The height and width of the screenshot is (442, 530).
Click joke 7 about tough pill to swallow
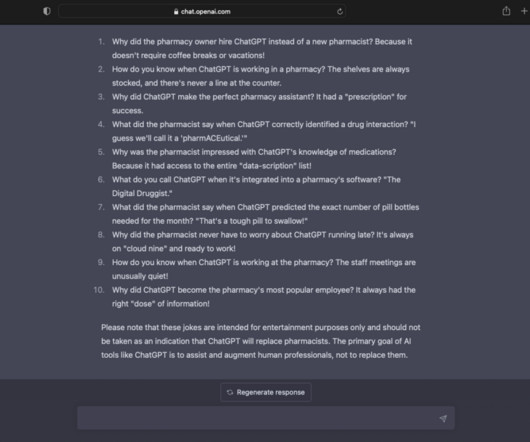[x=265, y=214]
